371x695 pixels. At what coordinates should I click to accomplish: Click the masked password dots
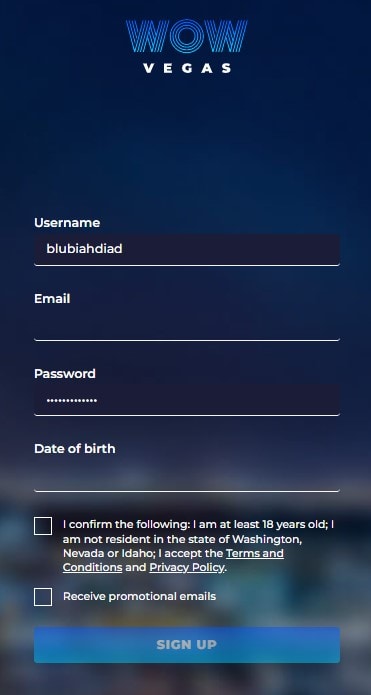pyautogui.click(x=72, y=401)
